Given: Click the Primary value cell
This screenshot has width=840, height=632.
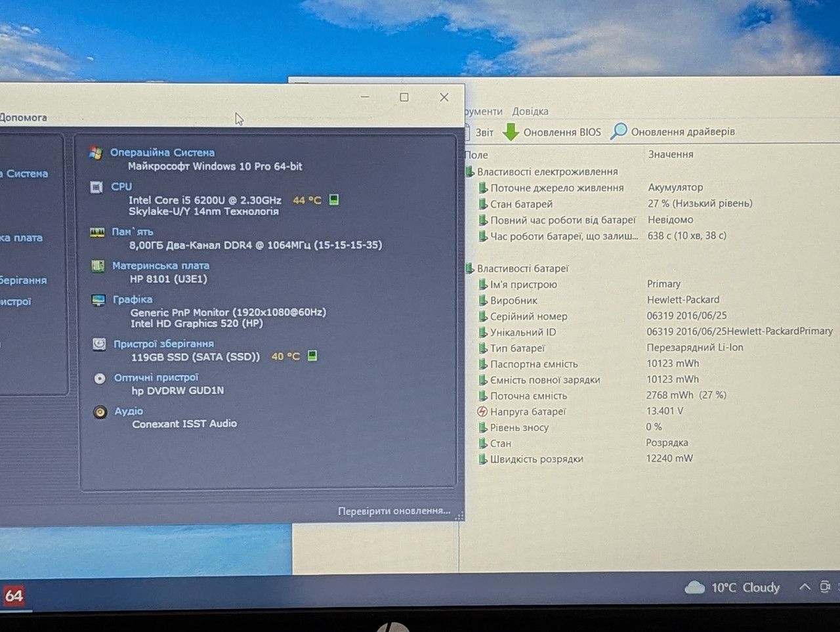Looking at the screenshot, I should (x=663, y=284).
